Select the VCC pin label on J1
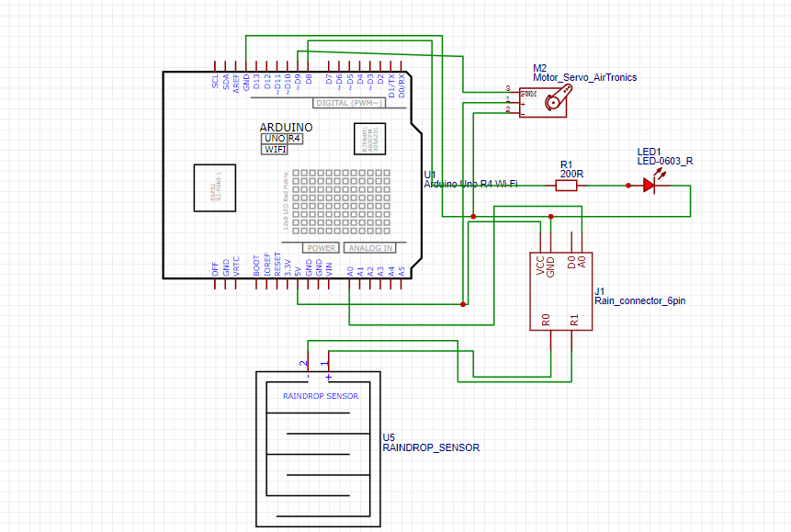 tap(540, 266)
